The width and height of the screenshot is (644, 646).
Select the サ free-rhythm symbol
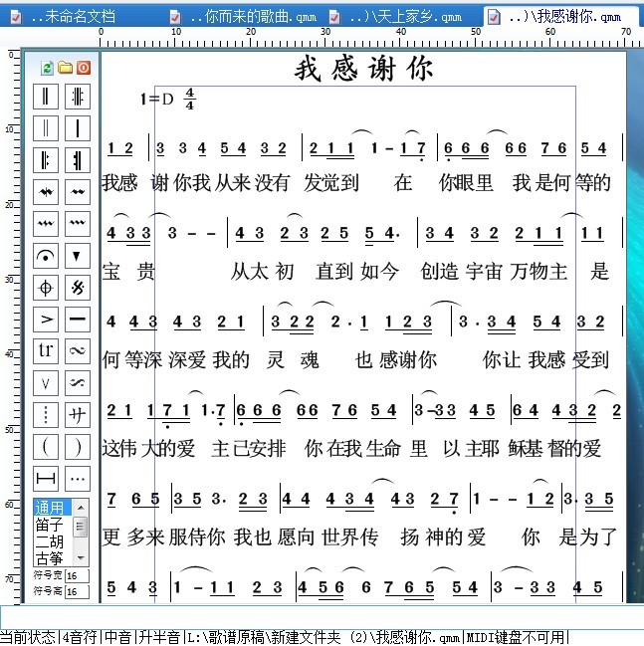coord(78,415)
